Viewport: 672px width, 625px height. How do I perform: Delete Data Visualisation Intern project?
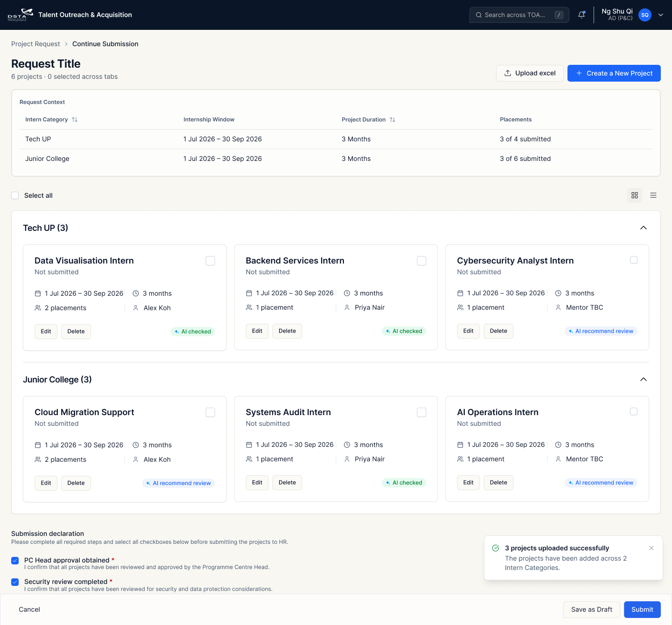click(76, 332)
